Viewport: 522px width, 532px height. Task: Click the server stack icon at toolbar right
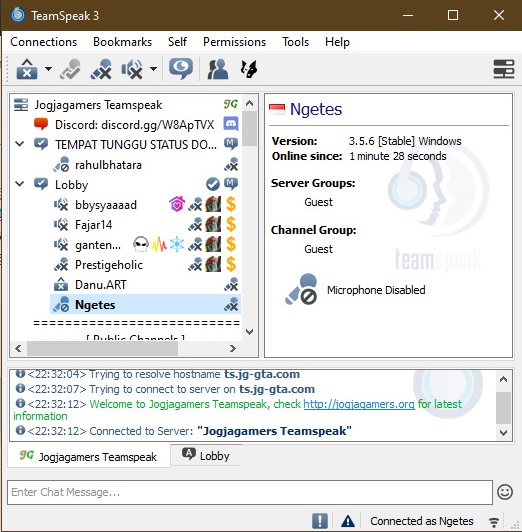coord(504,69)
